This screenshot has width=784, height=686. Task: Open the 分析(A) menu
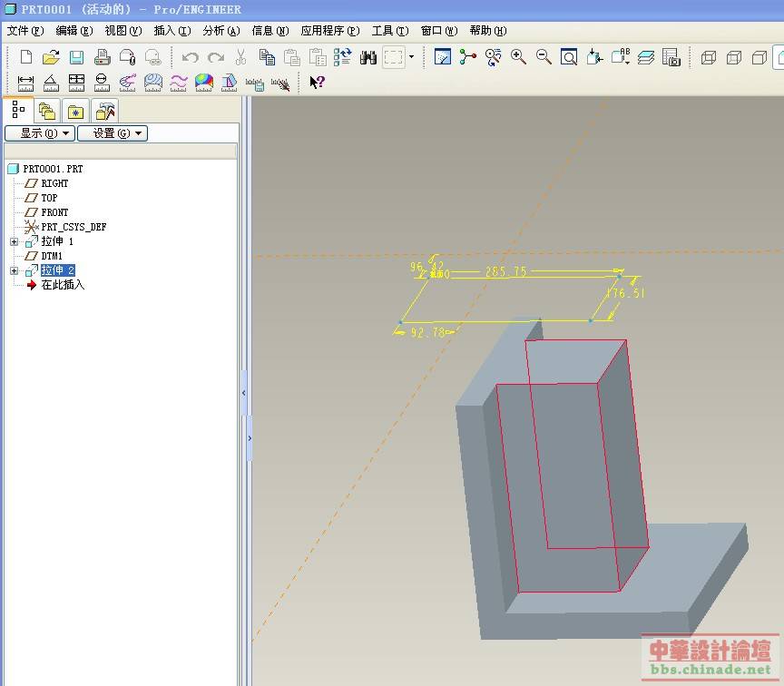(x=220, y=31)
